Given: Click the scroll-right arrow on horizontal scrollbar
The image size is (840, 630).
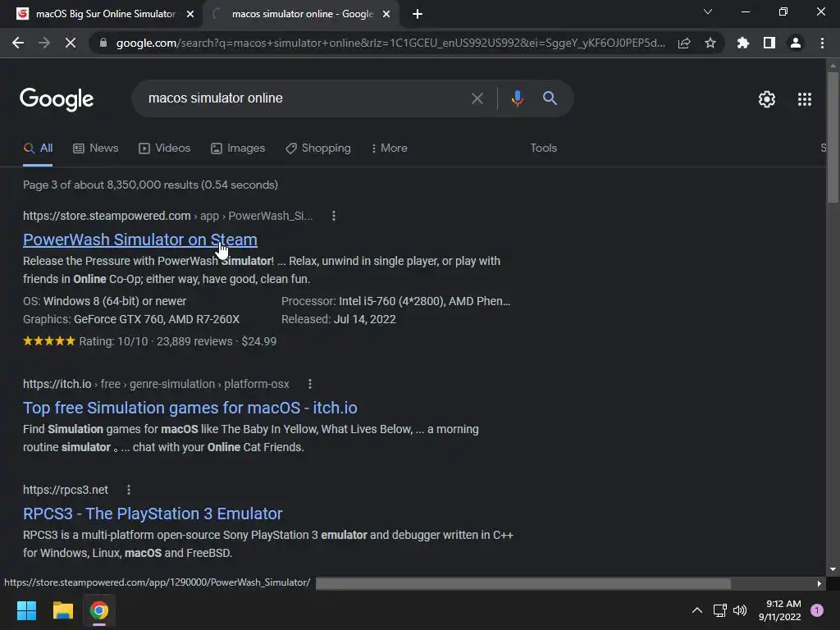Looking at the screenshot, I should 819,583.
